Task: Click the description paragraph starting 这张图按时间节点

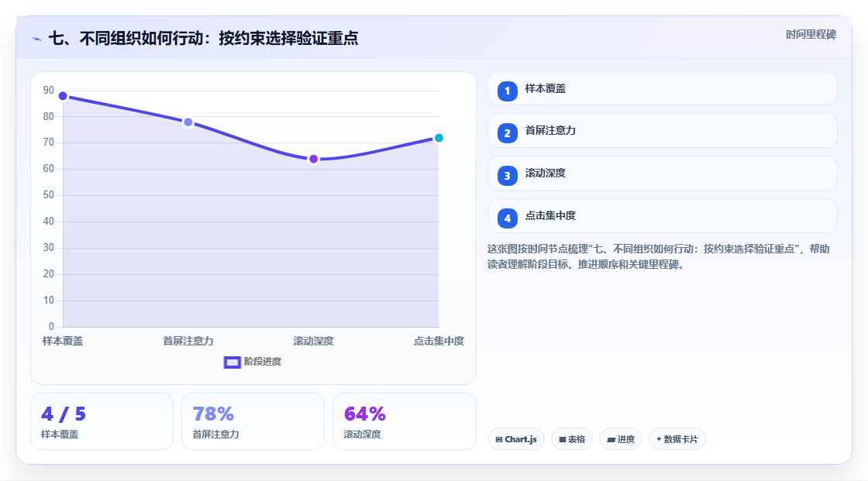Action: 658,257
